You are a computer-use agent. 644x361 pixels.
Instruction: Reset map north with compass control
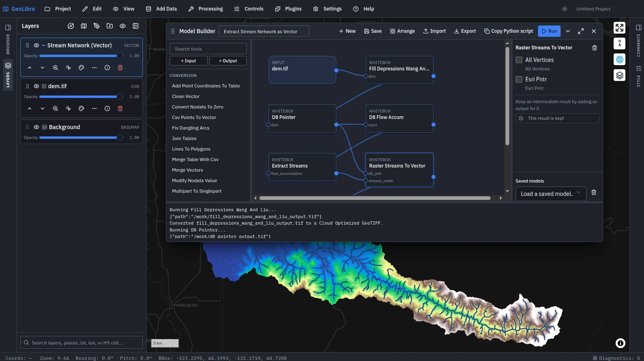(x=619, y=43)
